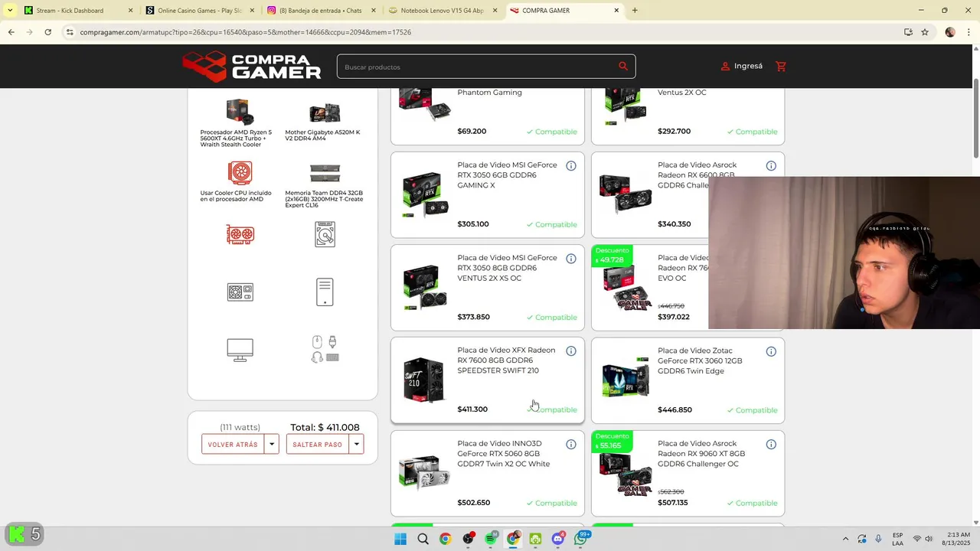Open WhatsApp from the taskbar
This screenshot has width=980, height=551.
581,539
